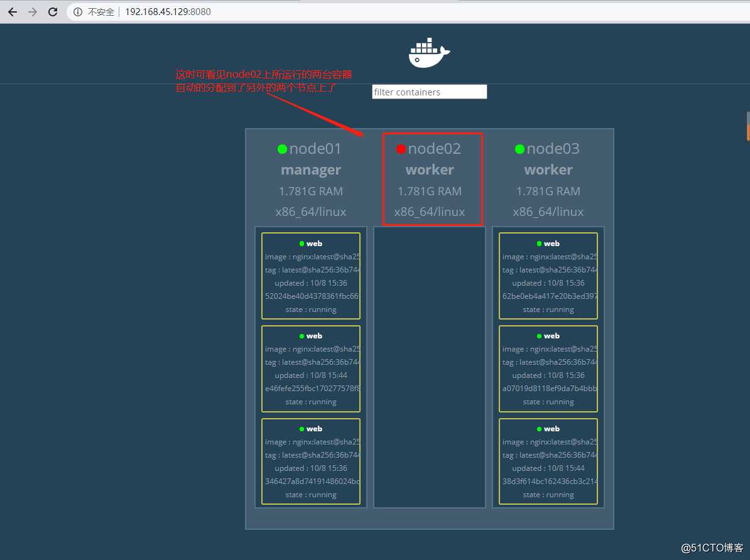Select the node03 worker header label
This screenshot has width=750, height=560.
point(548,170)
